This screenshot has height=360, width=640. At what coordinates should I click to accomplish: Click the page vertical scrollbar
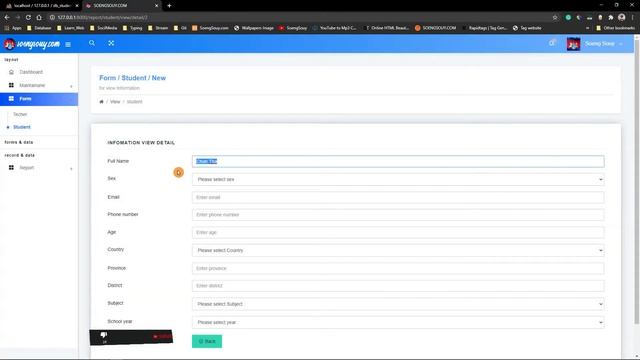pyautogui.click(x=636, y=182)
